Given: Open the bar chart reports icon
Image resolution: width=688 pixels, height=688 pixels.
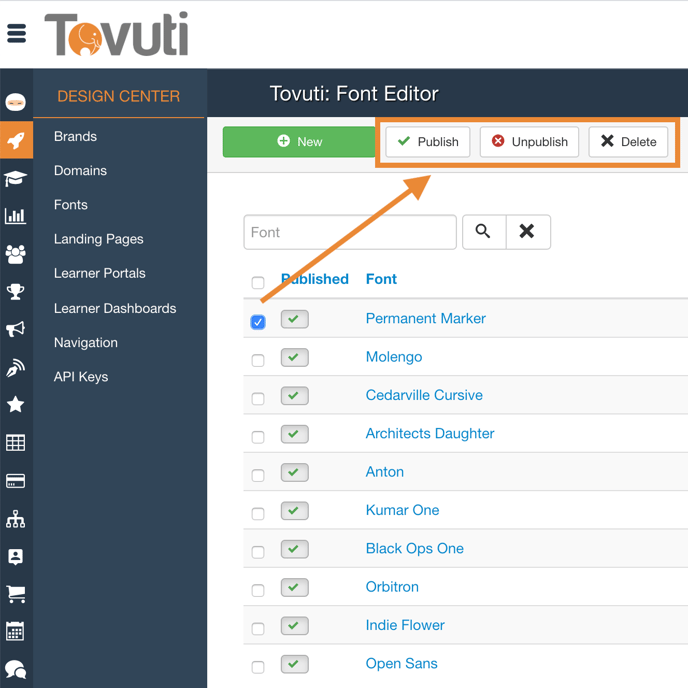Looking at the screenshot, I should (16, 216).
